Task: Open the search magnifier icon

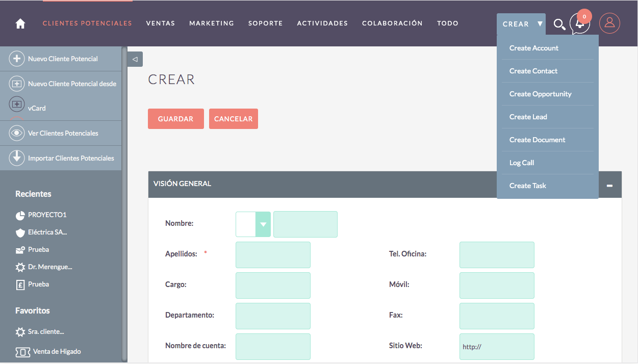Action: 559,24
